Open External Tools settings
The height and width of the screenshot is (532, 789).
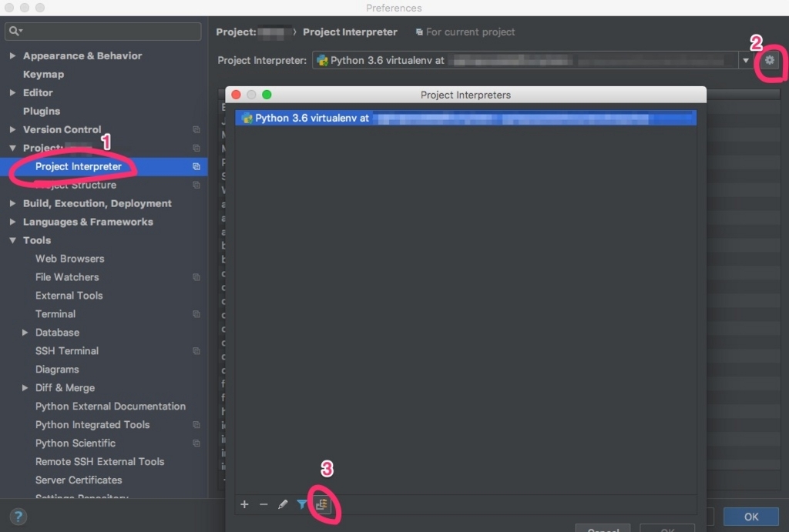69,296
